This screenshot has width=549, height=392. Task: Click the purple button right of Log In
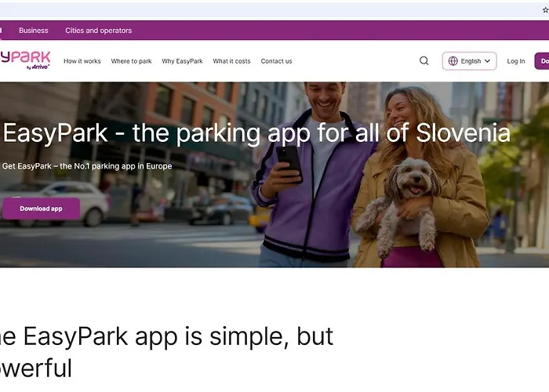coord(542,61)
